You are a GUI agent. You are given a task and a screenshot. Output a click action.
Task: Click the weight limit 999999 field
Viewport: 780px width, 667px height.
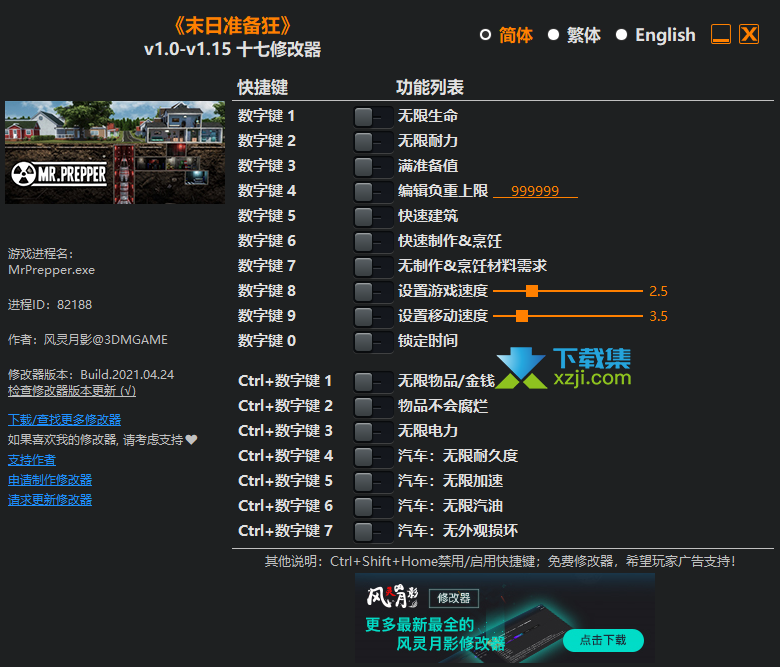point(535,191)
